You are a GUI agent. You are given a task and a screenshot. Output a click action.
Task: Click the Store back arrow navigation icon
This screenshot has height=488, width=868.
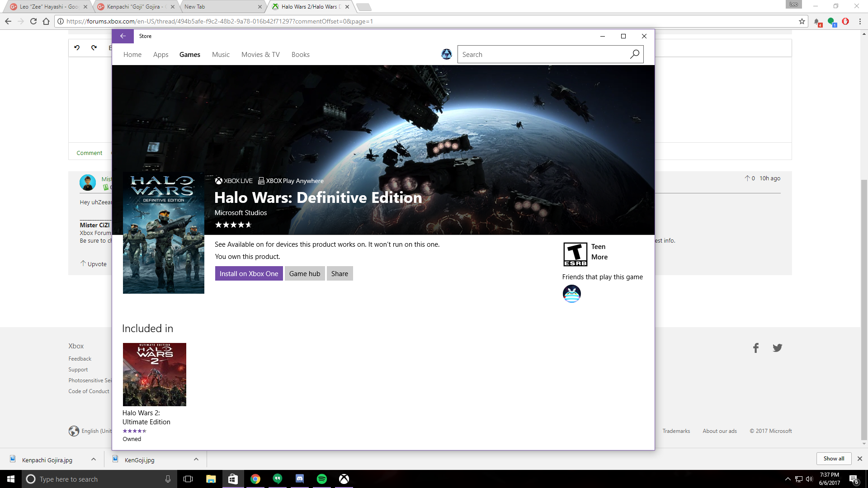pos(123,36)
